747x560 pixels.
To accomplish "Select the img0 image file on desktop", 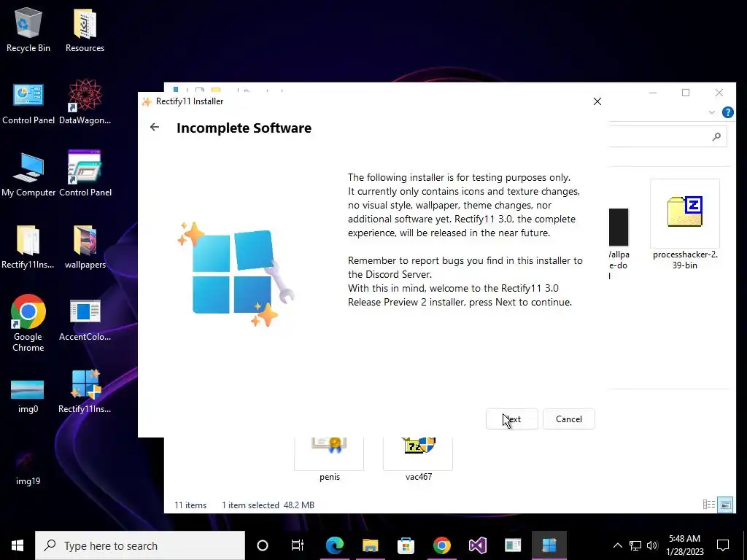I will (28, 396).
